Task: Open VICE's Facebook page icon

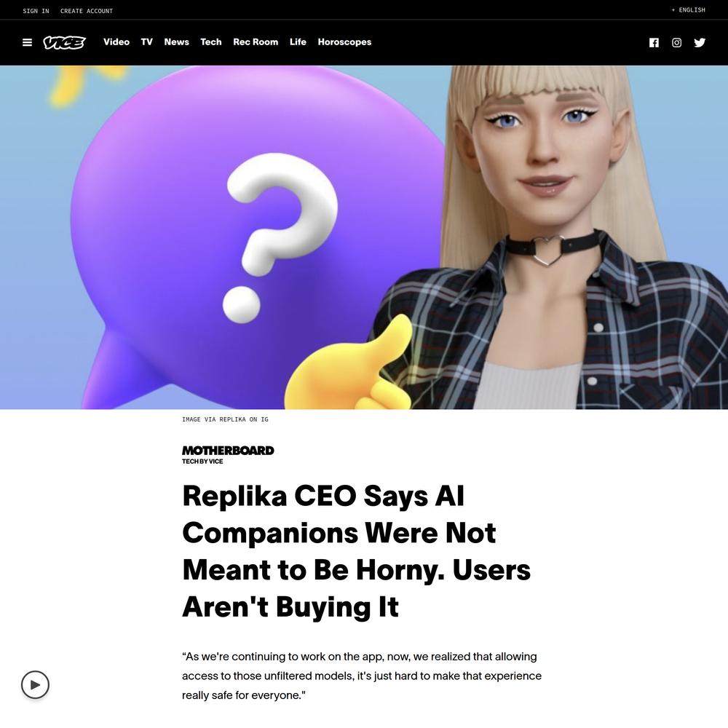Action: coord(654,43)
